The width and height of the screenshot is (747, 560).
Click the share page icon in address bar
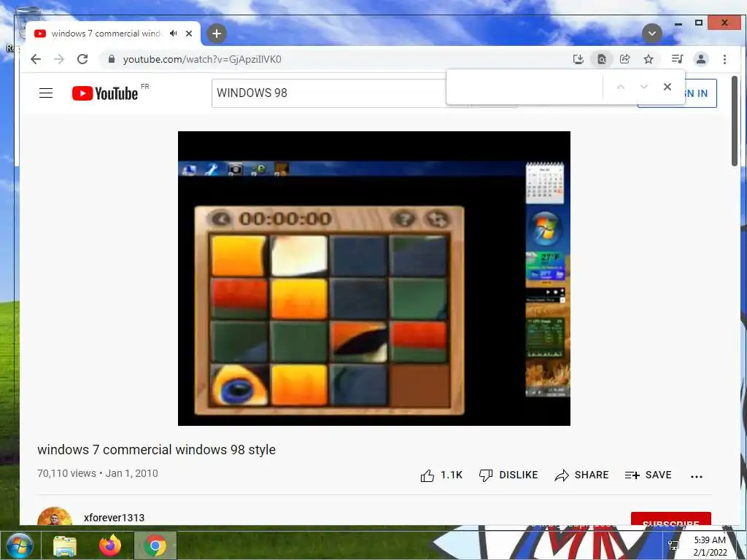pyautogui.click(x=625, y=59)
